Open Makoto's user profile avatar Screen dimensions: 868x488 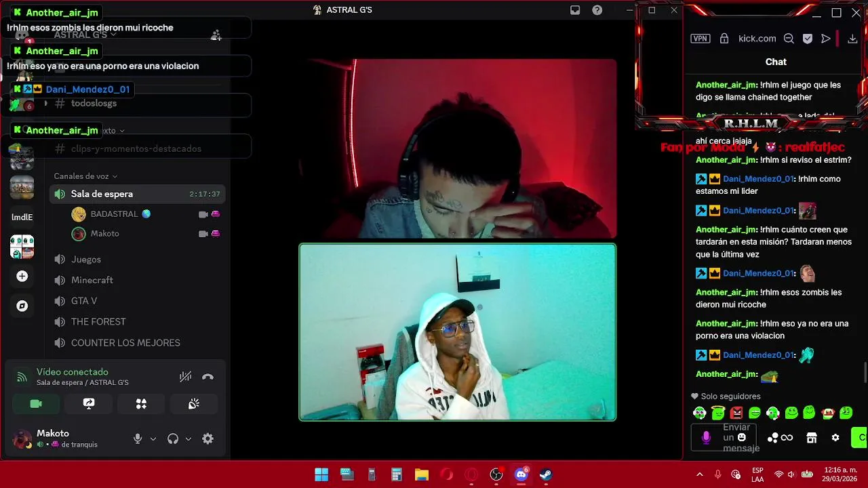22,439
